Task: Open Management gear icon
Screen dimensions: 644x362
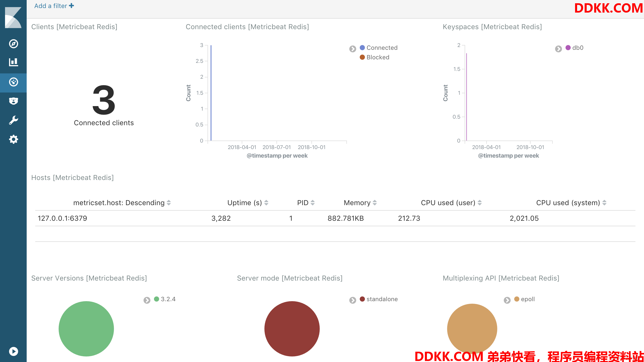Action: pos(13,139)
